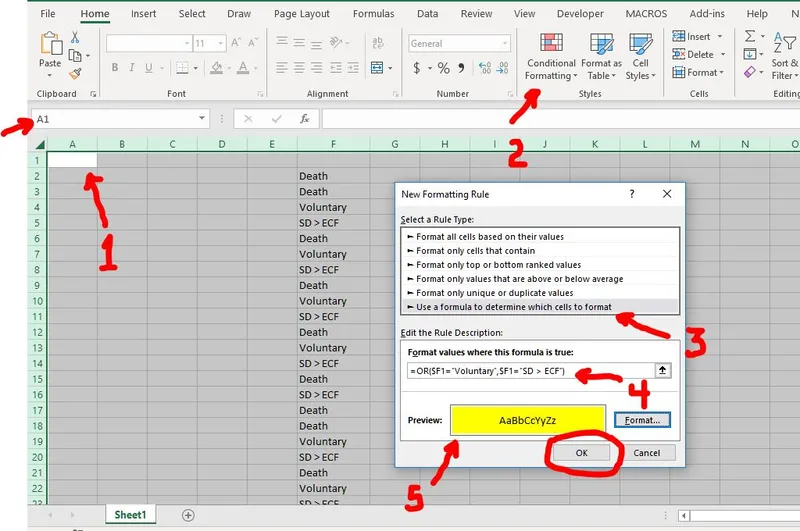
Task: Align text left
Action: (282, 67)
